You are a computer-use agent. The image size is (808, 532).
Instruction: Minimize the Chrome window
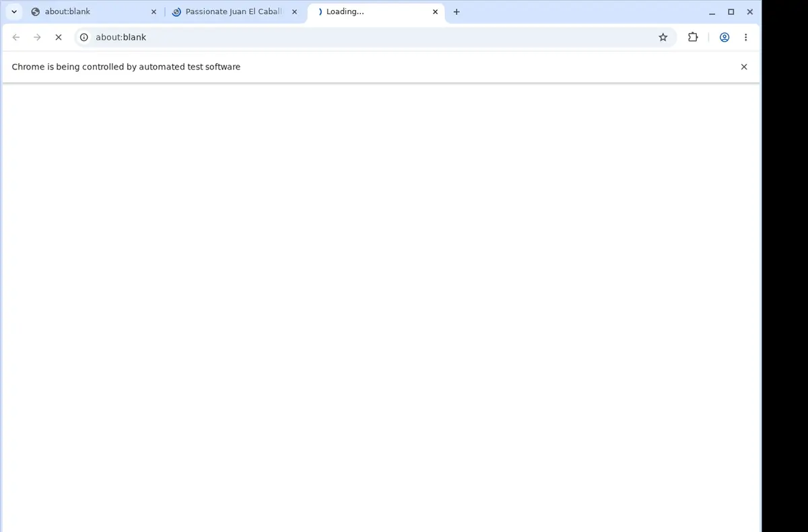coord(712,11)
